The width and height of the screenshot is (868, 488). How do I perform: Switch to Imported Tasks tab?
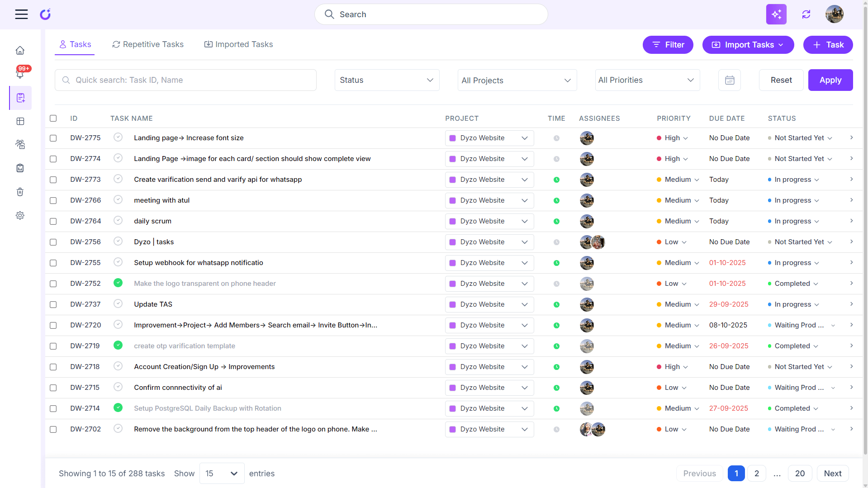238,44
